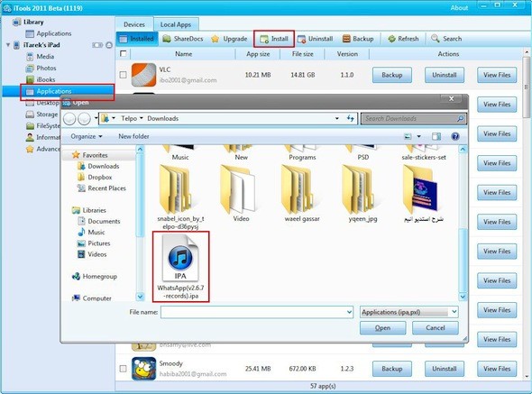Screen dimensions: 532x394
Task: Click inside the File name field
Action: click(257, 312)
